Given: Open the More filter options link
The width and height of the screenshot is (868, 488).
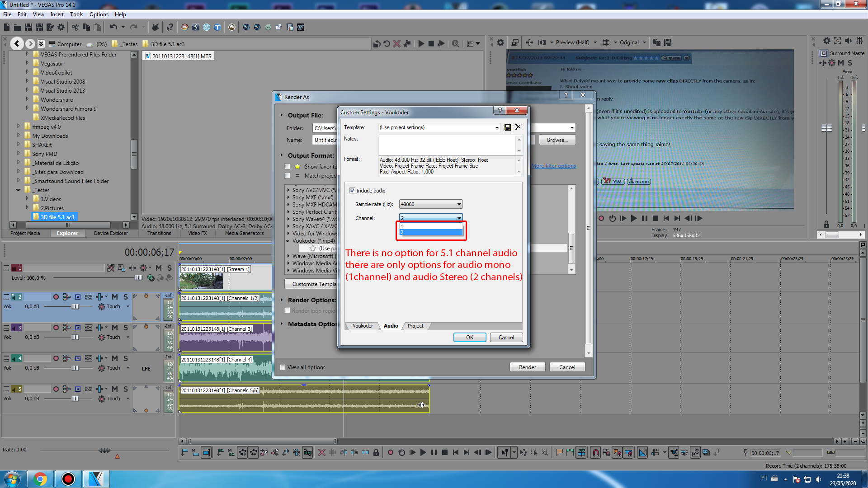Looking at the screenshot, I should [553, 166].
